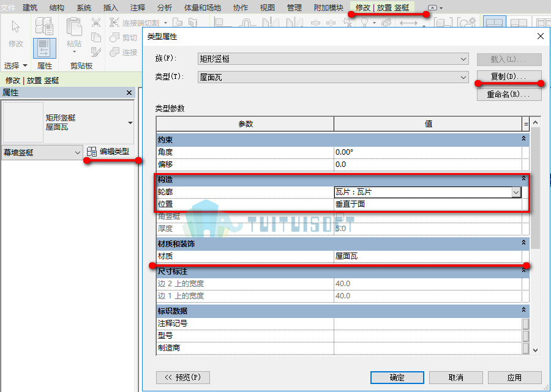Click the scissors Cut to clipboard icon
The height and width of the screenshot is (392, 551).
point(96,23)
